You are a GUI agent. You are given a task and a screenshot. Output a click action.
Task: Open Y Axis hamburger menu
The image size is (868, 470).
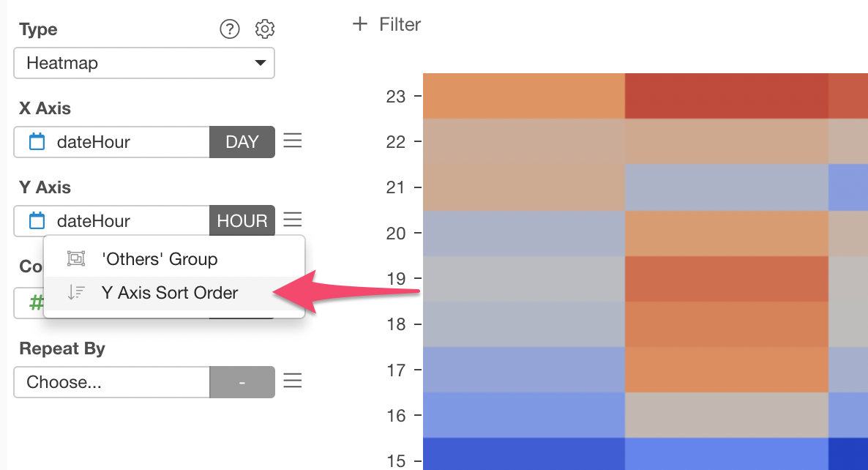(293, 220)
